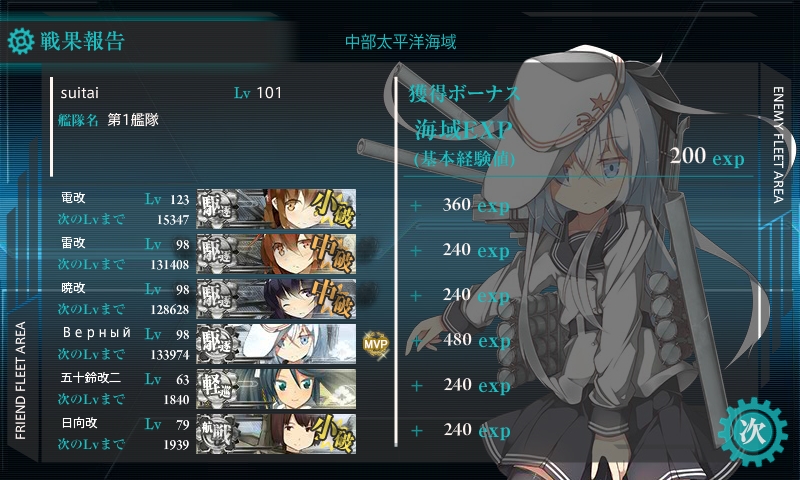Select the 雷改 ship banner
Viewport: 800px width, 480px height.
(x=276, y=254)
